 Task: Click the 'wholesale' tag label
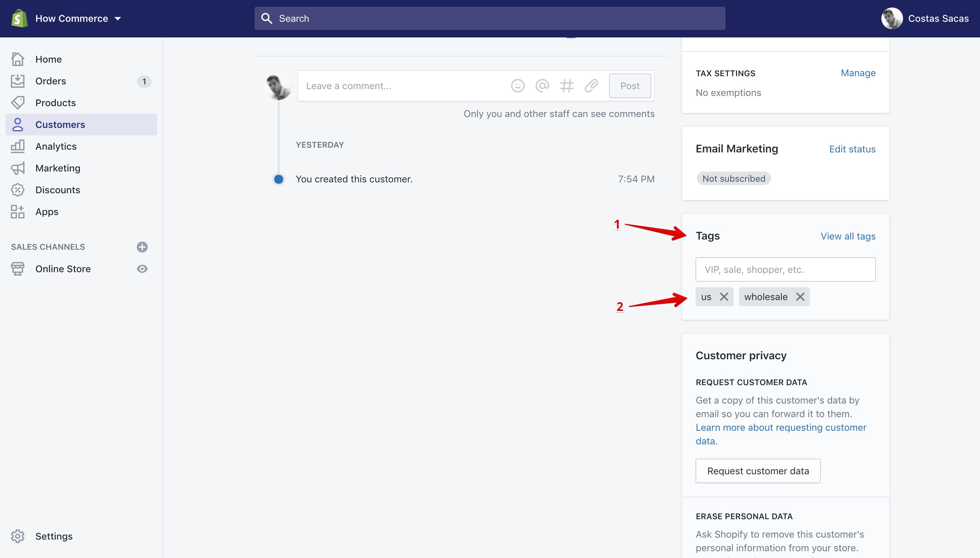(x=765, y=297)
